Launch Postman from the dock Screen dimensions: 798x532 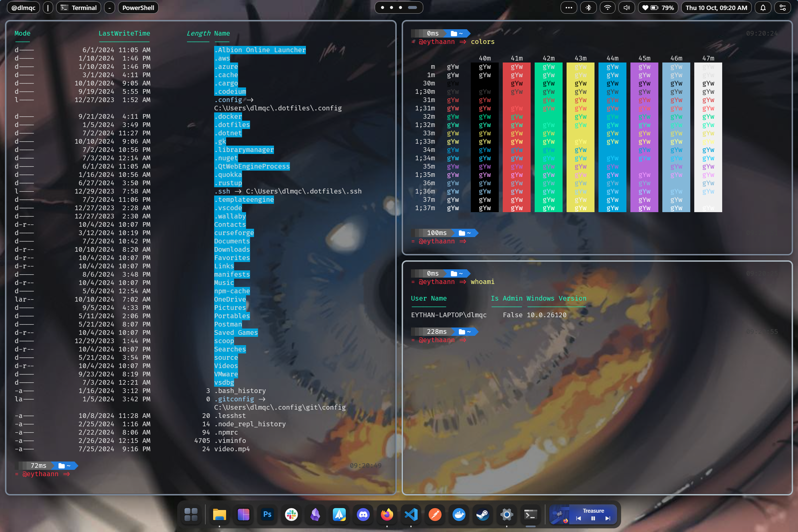tap(435, 514)
